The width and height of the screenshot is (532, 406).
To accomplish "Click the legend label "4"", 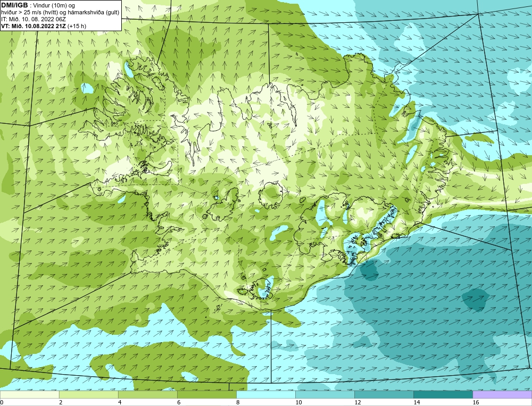I will pyautogui.click(x=120, y=402).
